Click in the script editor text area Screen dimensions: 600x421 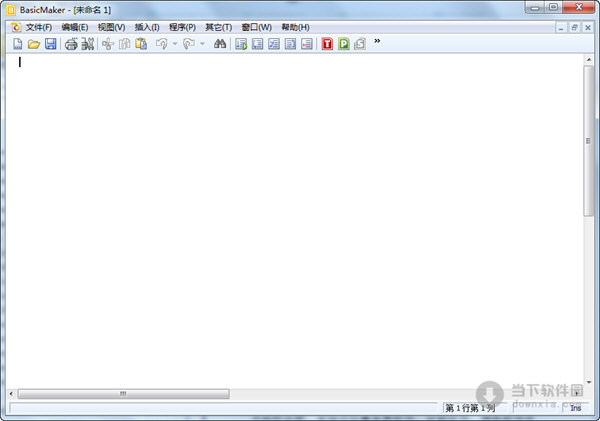(x=295, y=220)
